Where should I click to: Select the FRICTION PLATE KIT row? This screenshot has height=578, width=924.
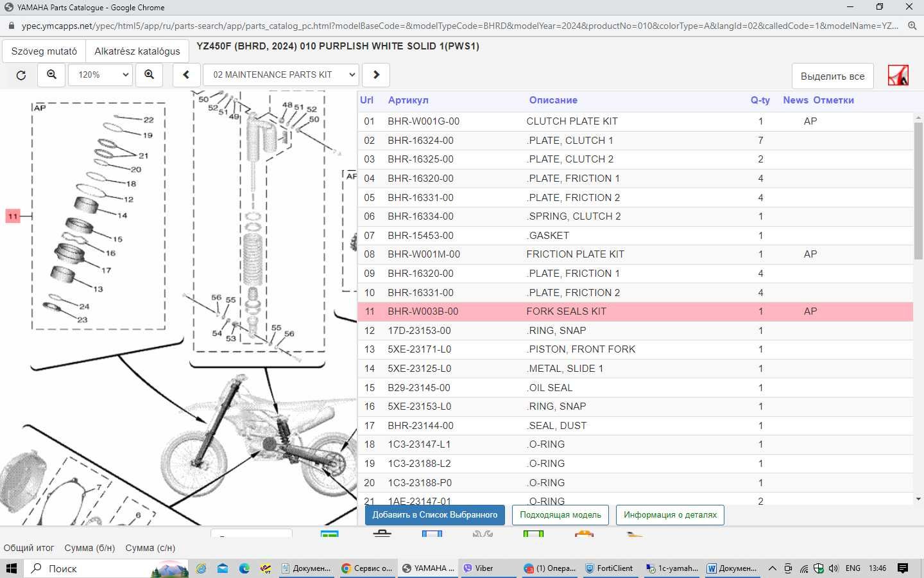(x=635, y=254)
